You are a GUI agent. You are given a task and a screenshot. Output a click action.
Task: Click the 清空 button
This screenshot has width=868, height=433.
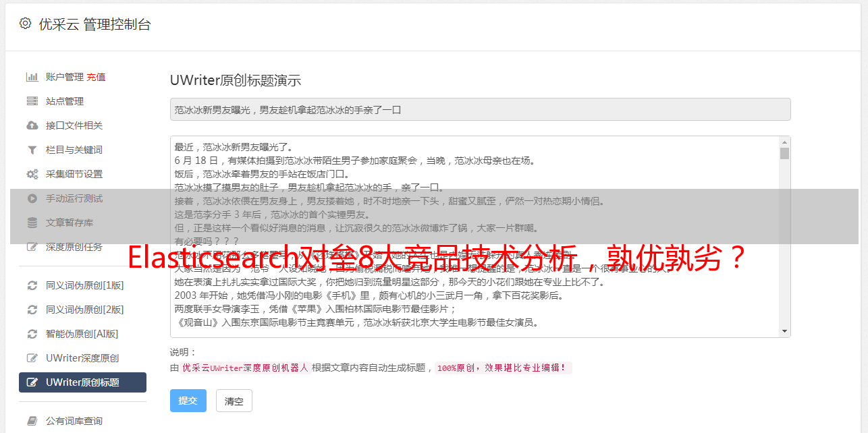(234, 401)
